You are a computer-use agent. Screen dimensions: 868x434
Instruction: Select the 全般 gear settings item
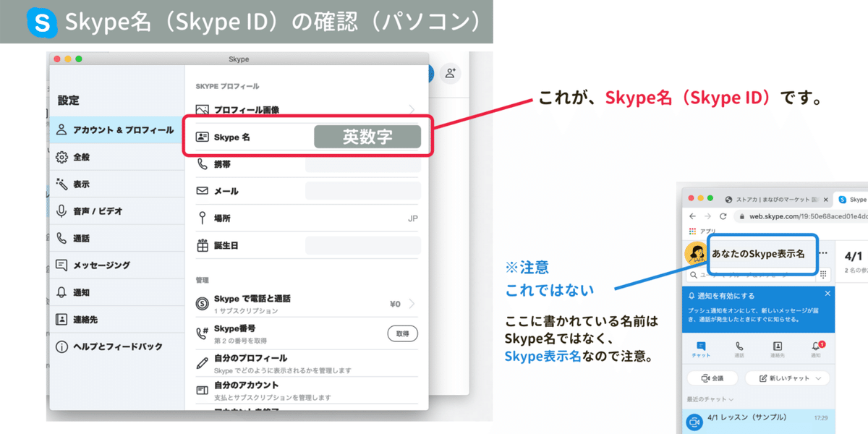click(116, 157)
